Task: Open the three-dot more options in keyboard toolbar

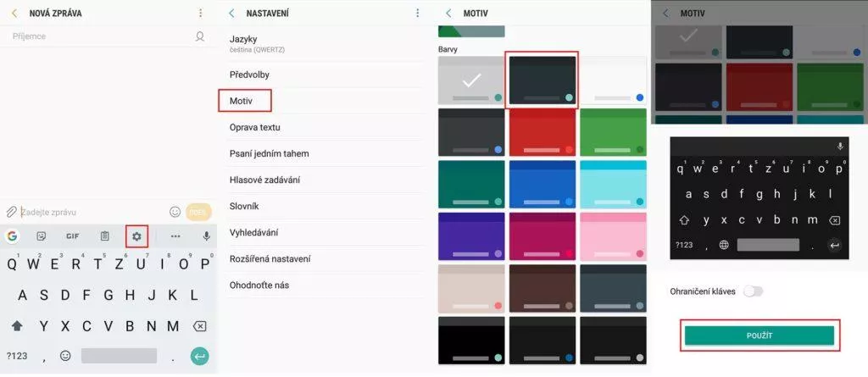Action: (175, 236)
